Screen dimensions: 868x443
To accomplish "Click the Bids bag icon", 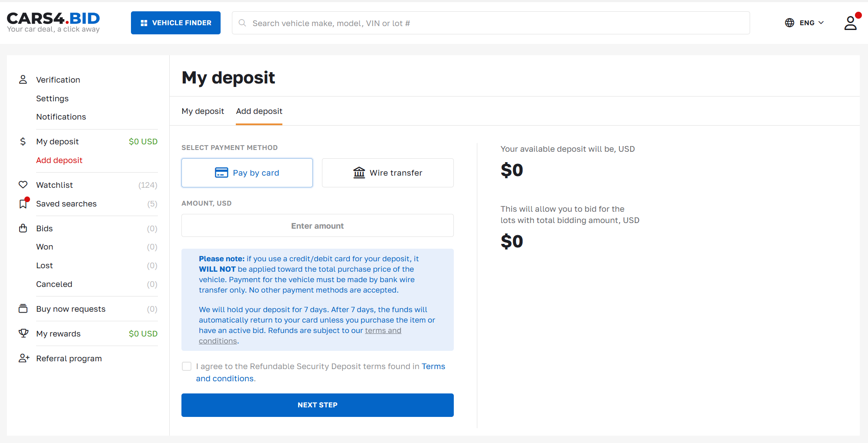I will 23,229.
